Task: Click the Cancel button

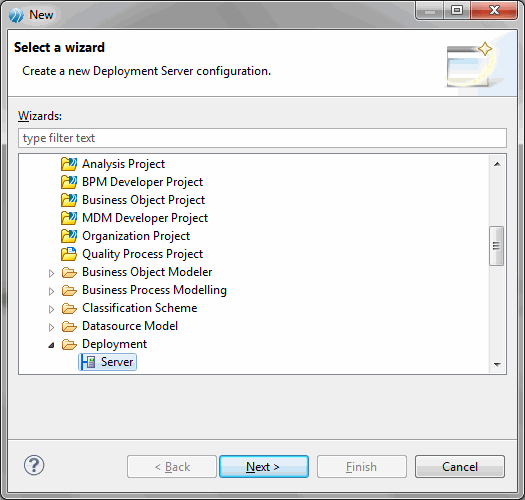Action: (460, 467)
